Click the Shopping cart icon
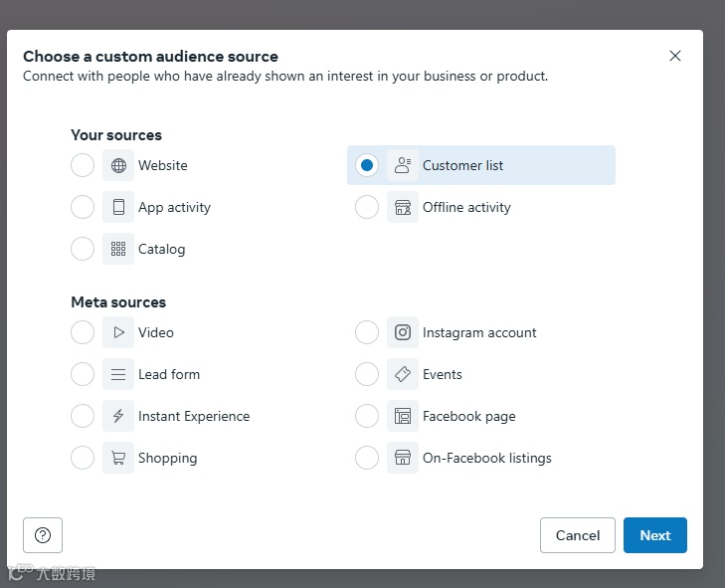The image size is (725, 588). 118,459
